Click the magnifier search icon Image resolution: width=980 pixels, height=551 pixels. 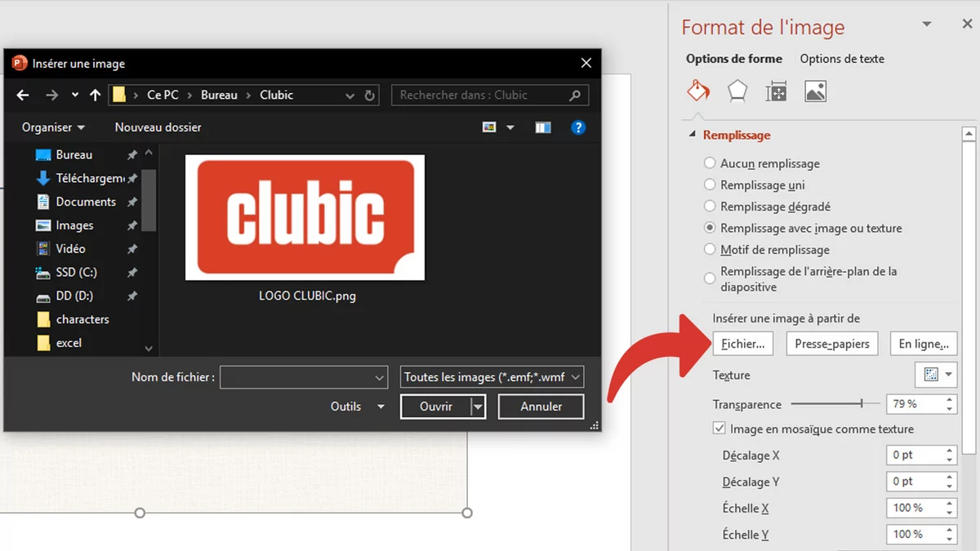point(575,95)
